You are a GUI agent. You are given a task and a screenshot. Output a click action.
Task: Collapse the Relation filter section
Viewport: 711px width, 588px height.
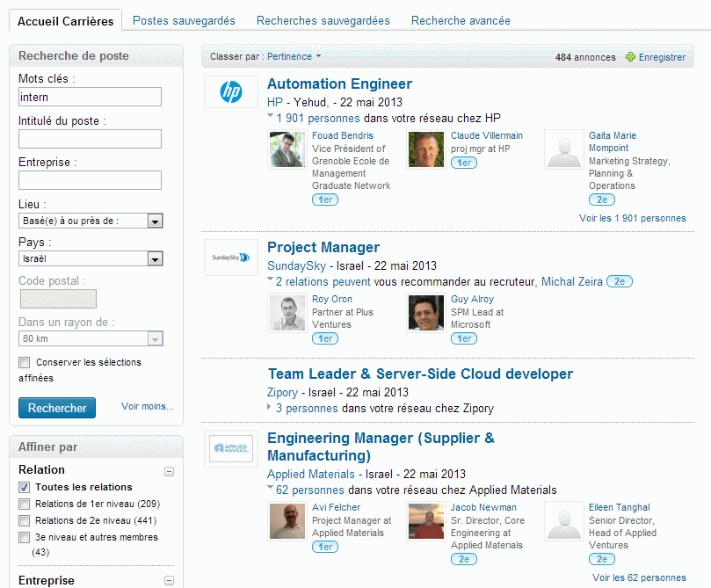(x=169, y=471)
